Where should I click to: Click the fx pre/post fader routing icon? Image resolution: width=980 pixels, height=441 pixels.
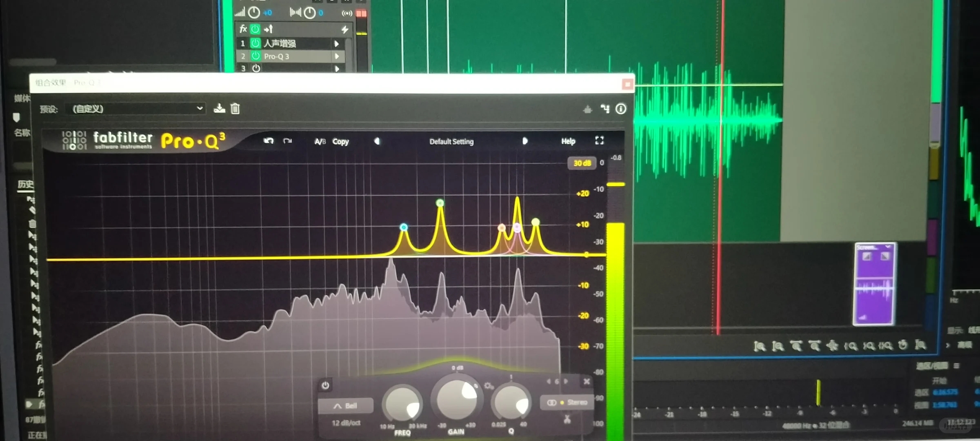click(x=268, y=29)
